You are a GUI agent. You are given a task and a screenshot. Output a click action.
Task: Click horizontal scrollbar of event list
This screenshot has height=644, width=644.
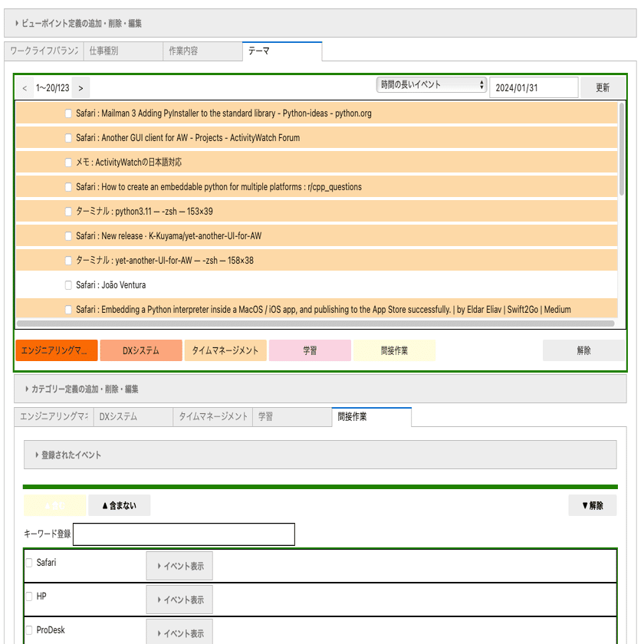coord(315,324)
